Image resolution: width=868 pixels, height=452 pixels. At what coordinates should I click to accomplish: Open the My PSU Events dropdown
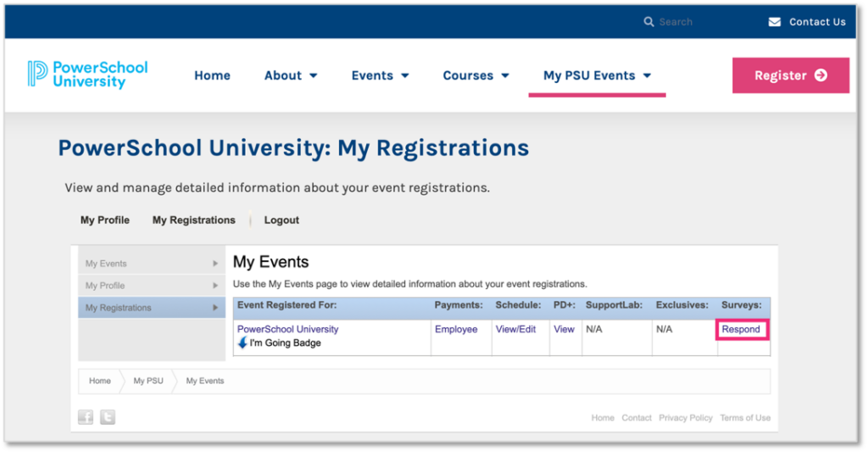point(598,75)
